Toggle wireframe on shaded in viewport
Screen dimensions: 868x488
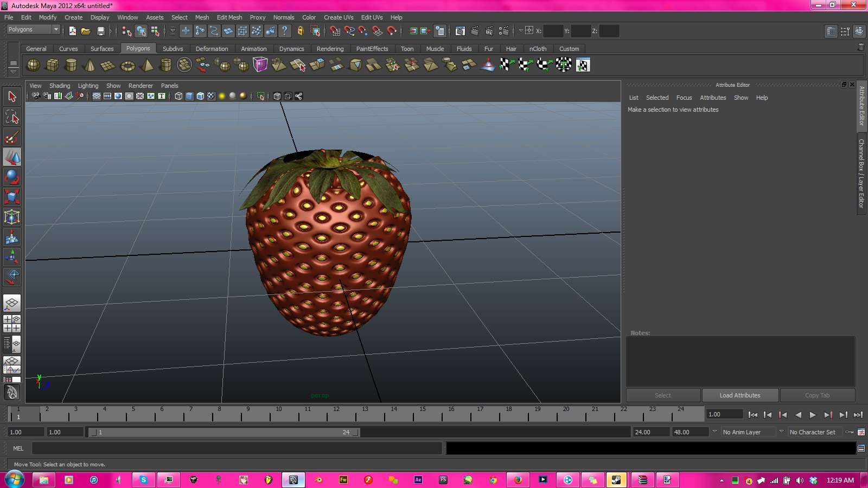coord(200,96)
